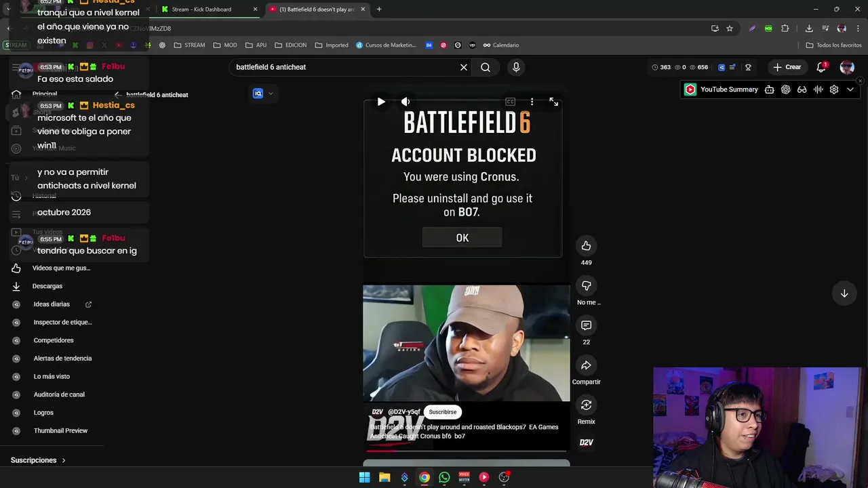Screen dimensions: 868x488
Task: Click the Suscribirse button for D2V
Action: [442, 412]
